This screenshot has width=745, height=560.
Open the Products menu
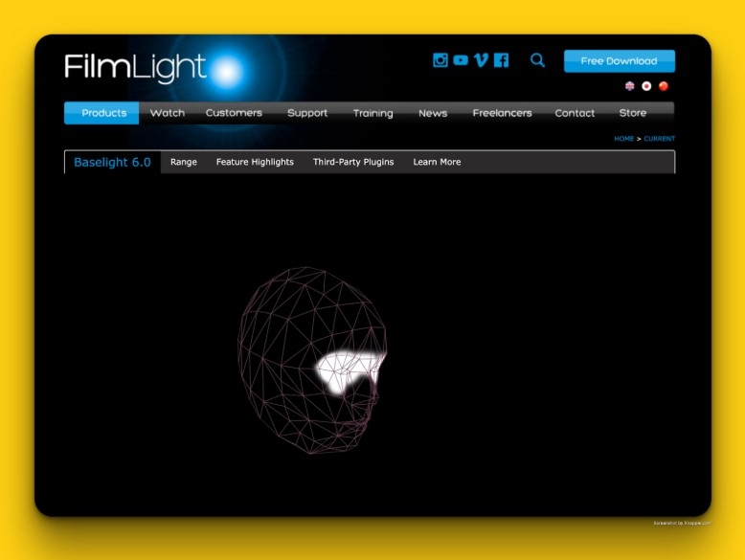click(102, 113)
